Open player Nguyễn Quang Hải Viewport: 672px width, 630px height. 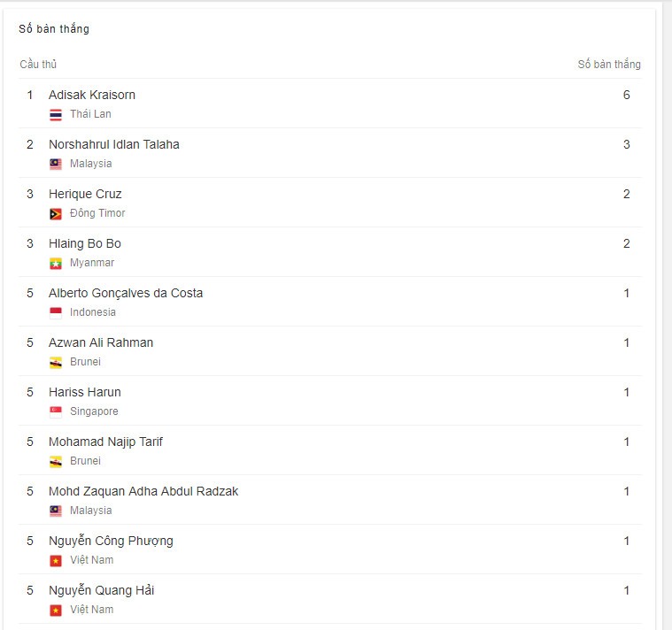coord(101,590)
